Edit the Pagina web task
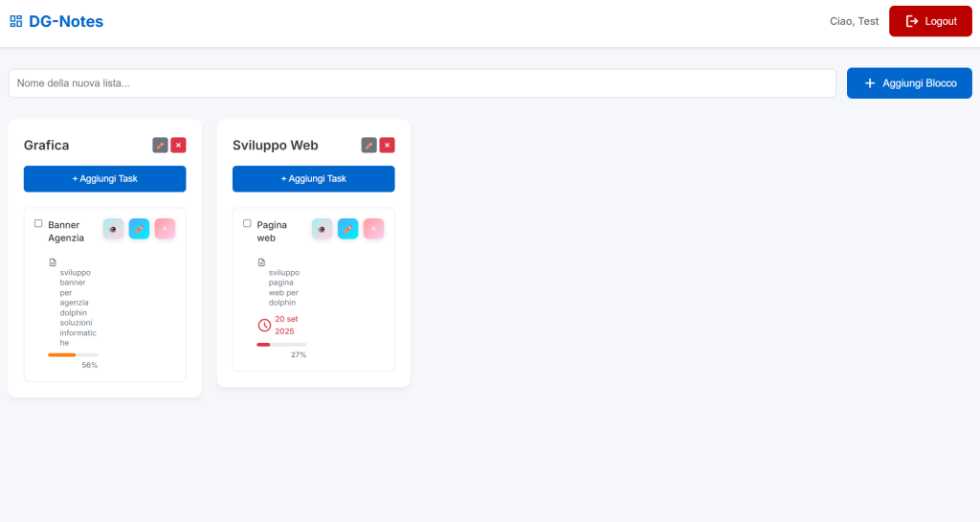This screenshot has width=980, height=522. pyautogui.click(x=347, y=229)
